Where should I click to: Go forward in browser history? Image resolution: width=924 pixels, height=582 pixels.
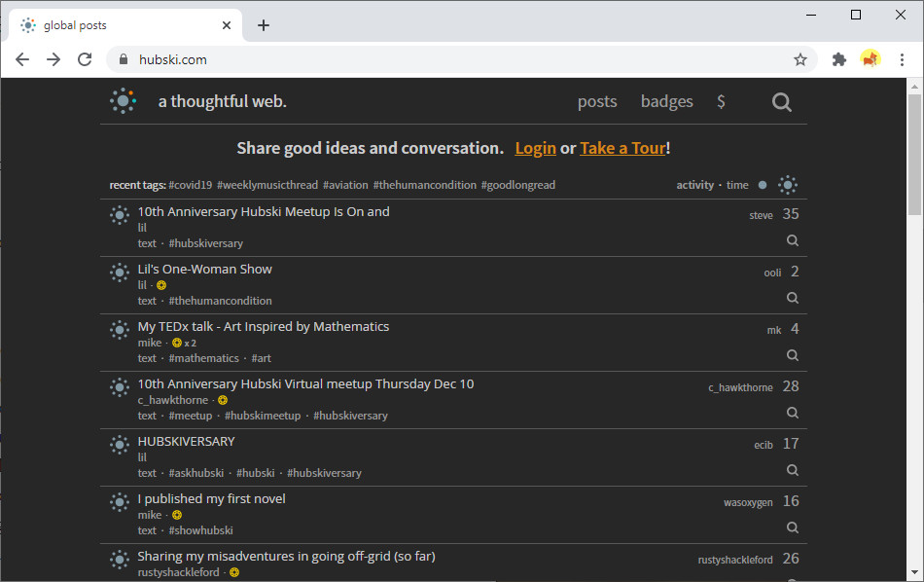click(x=53, y=59)
